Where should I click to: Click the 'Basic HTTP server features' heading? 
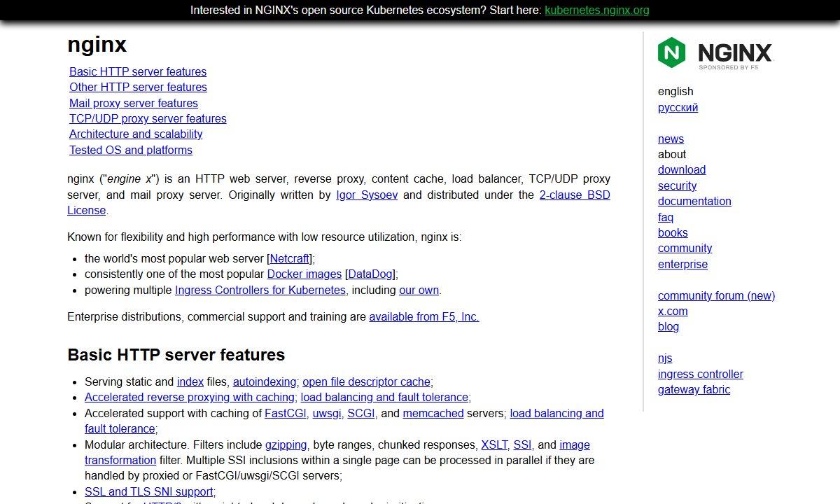tap(176, 355)
